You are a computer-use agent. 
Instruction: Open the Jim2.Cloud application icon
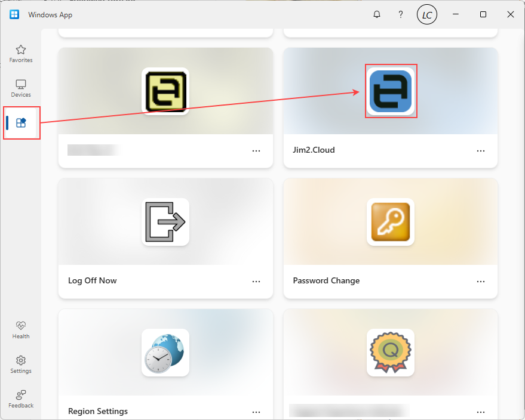click(x=391, y=91)
